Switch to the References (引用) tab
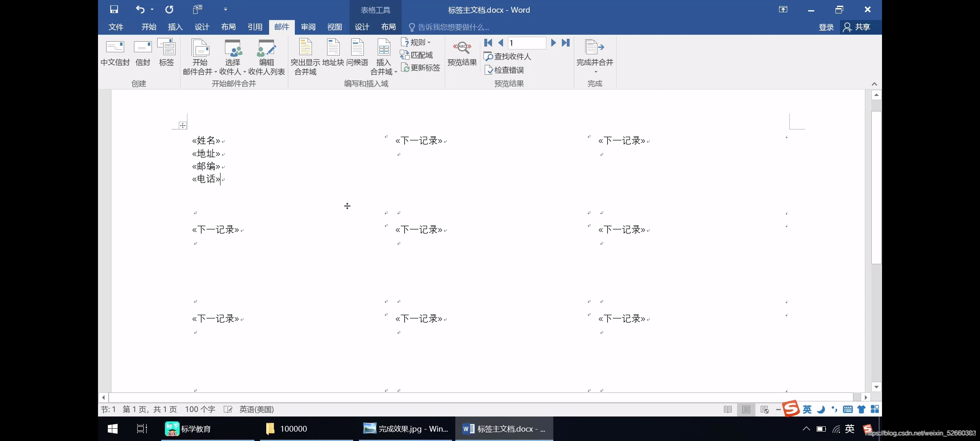Viewport: 980px width, 441px height. (x=255, y=27)
